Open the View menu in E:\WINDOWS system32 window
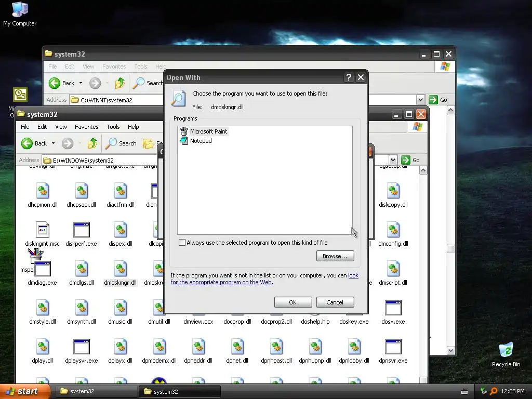 coord(61,127)
